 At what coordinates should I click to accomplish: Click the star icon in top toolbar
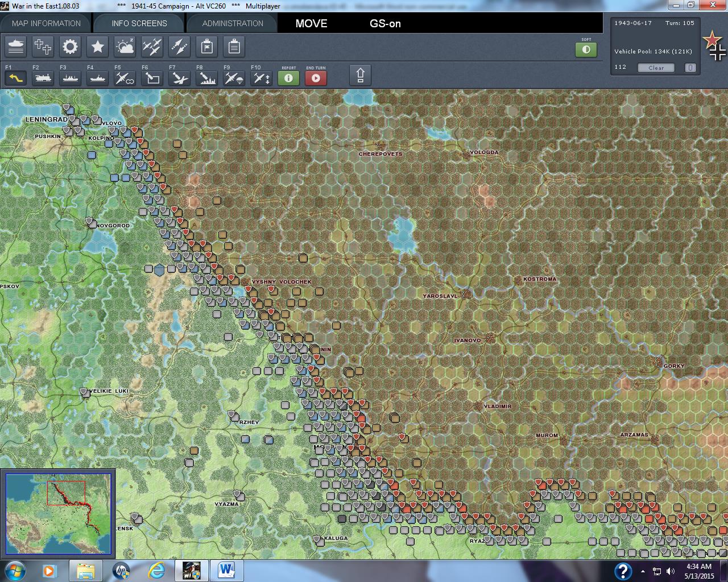point(97,47)
